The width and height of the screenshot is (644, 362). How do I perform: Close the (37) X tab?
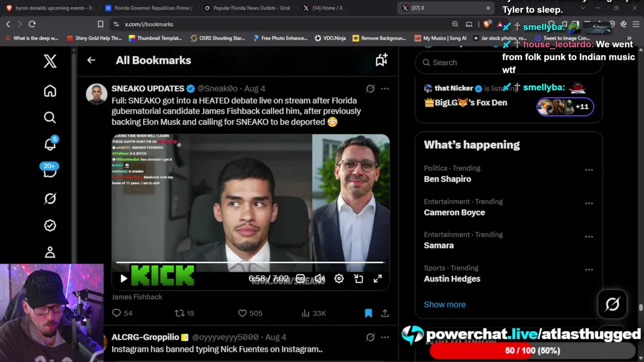[x=488, y=8]
